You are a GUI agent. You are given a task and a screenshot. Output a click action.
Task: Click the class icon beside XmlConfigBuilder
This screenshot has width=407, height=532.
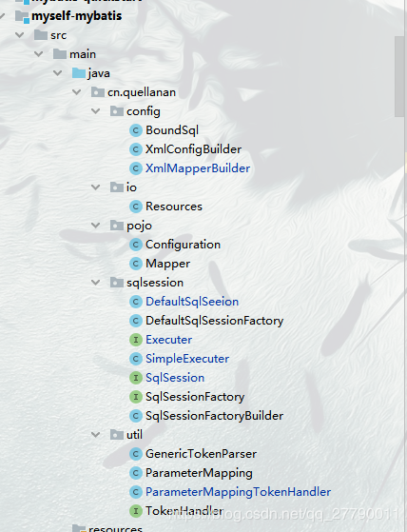coord(136,149)
